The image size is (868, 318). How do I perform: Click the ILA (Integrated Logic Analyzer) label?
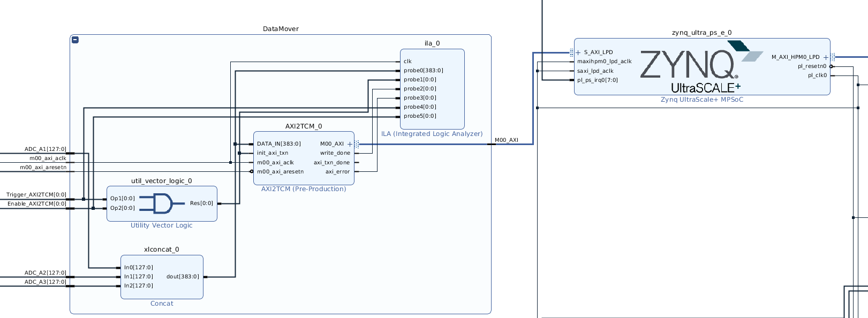click(432, 134)
